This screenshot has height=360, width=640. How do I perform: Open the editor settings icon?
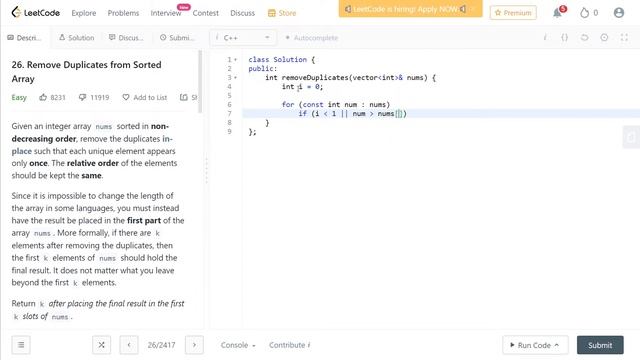pyautogui.click(x=604, y=38)
